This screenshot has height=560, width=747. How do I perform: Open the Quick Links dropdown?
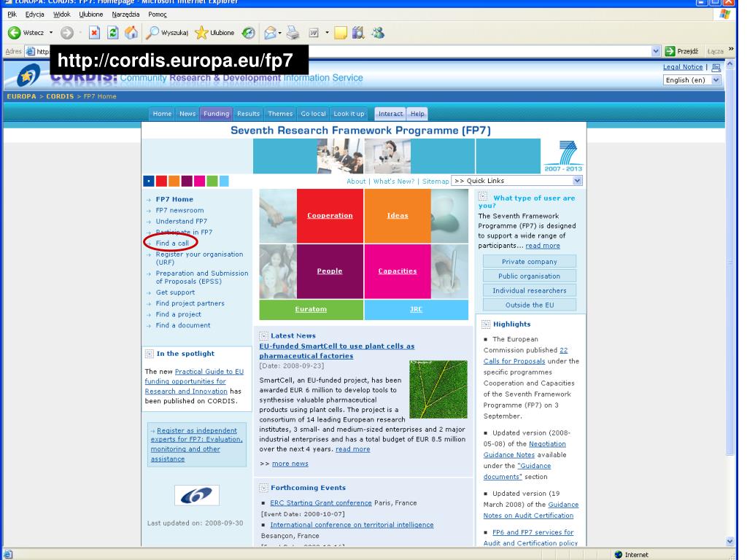(517, 181)
